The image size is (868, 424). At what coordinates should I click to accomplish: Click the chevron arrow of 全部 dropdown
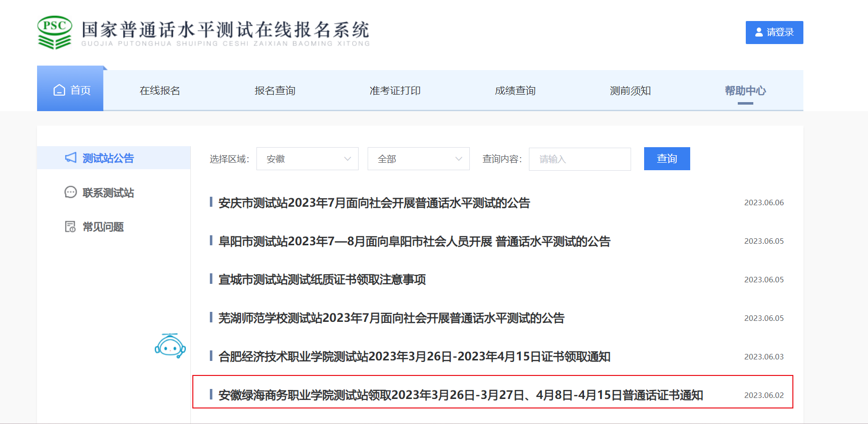coord(458,159)
